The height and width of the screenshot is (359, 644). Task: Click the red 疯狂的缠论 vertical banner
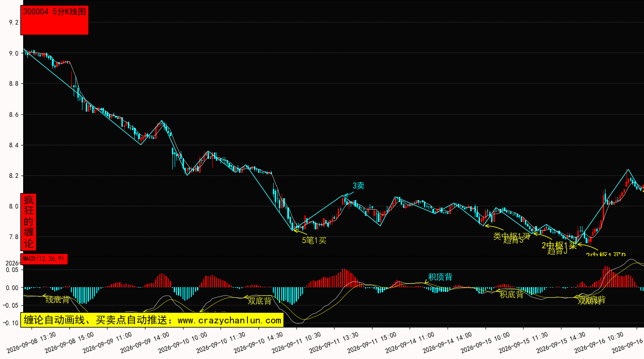[x=29, y=222]
